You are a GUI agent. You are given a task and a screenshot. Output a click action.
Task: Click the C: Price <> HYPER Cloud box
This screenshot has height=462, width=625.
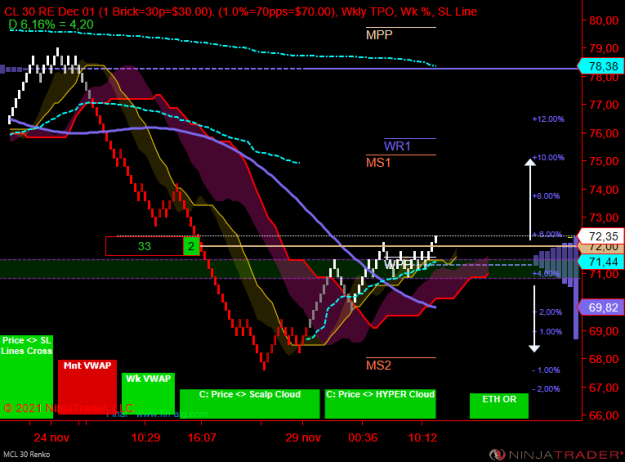[x=380, y=404]
